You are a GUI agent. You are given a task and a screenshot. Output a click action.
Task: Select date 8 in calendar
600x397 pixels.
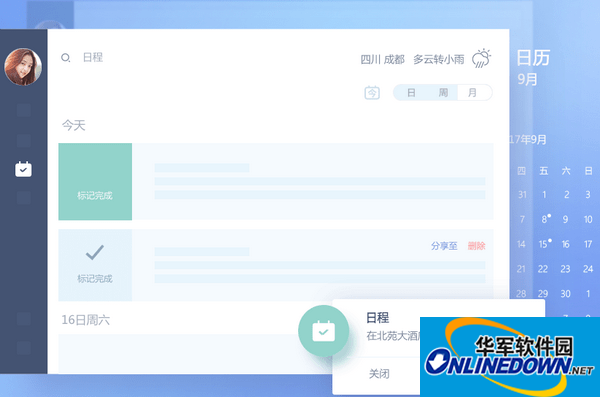point(544,219)
